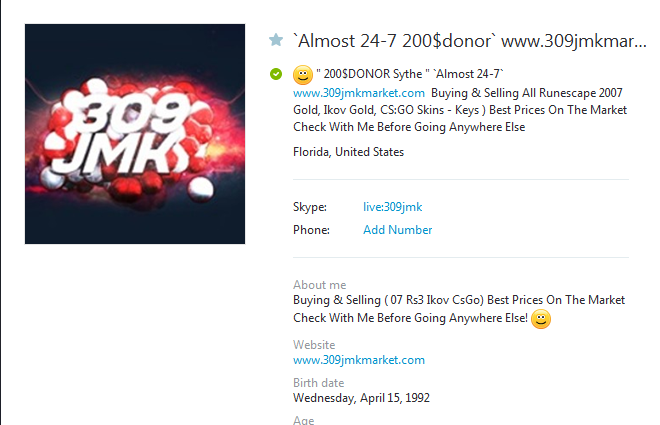Click the Florida, United States location text

pyautogui.click(x=349, y=152)
